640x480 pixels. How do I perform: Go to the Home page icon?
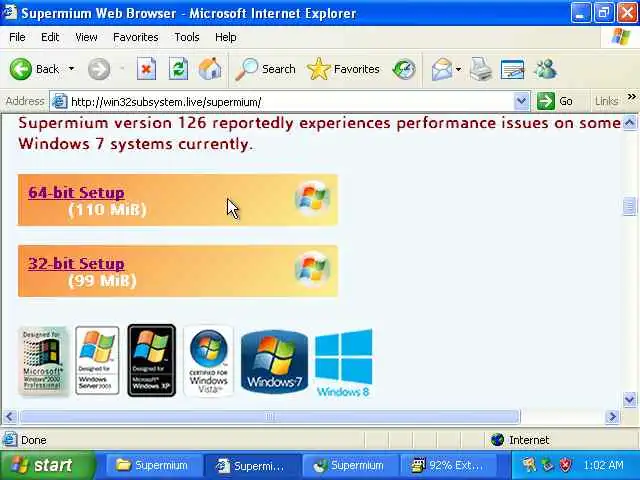click(210, 69)
